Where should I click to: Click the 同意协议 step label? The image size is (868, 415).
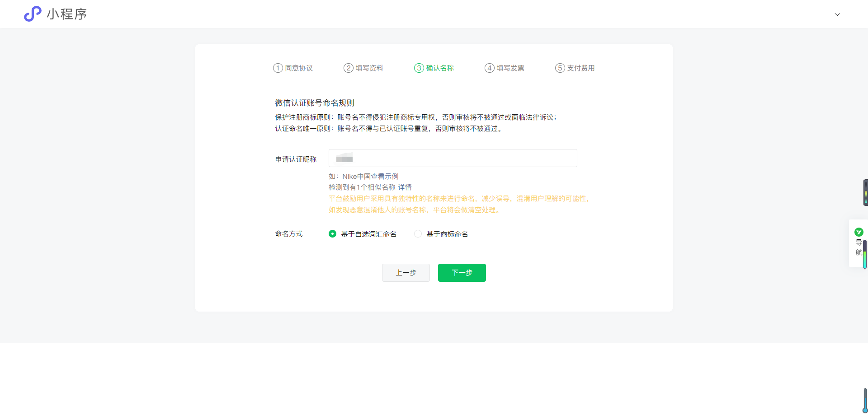click(299, 68)
